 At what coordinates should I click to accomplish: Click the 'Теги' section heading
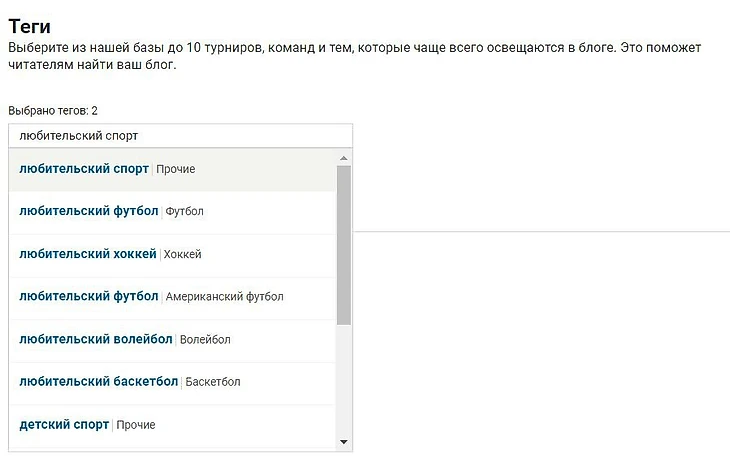coord(29,26)
